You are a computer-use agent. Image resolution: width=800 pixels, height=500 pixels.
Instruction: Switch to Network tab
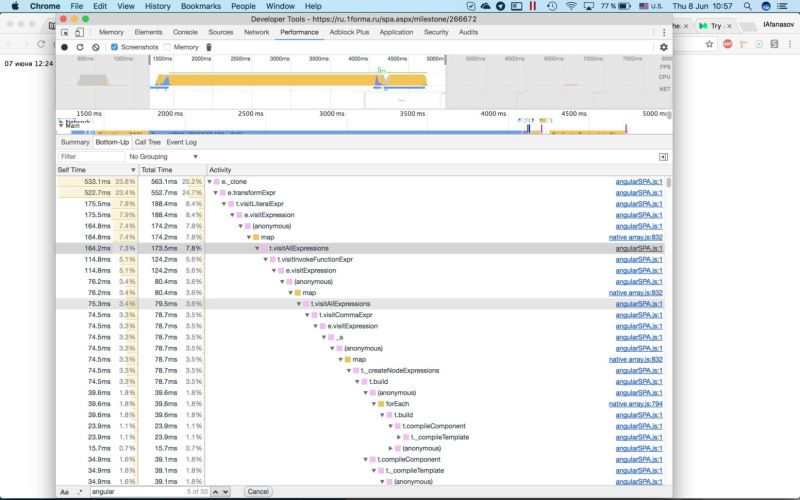(257, 32)
